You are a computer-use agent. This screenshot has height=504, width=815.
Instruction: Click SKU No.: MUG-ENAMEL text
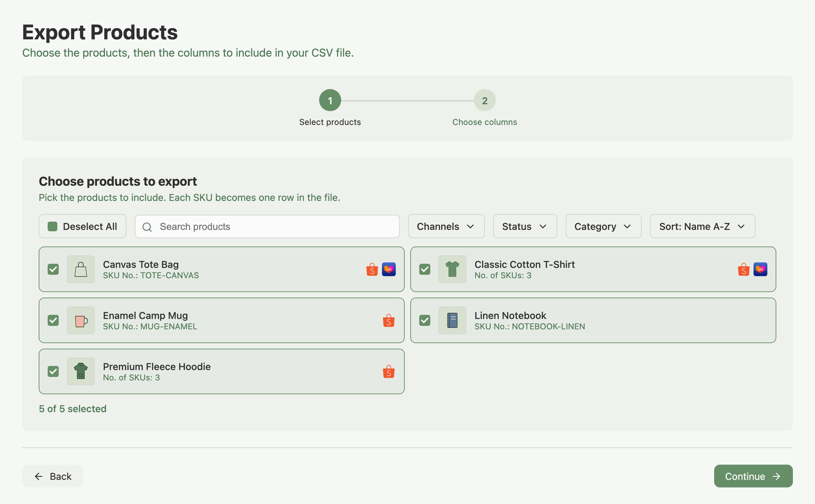pos(150,327)
